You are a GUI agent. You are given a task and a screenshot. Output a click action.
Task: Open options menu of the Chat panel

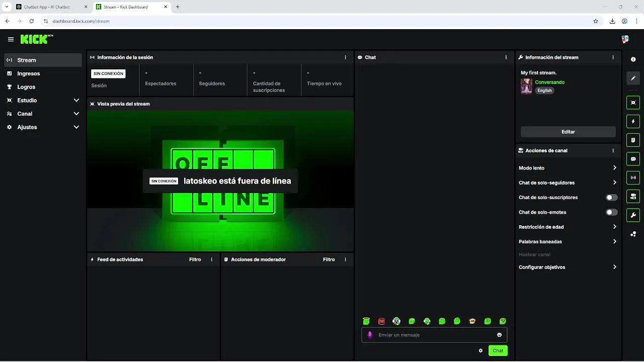pos(506,57)
